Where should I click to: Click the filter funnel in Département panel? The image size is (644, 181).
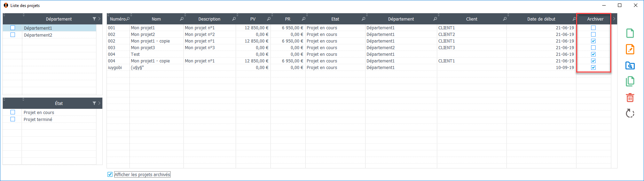pyautogui.click(x=94, y=19)
